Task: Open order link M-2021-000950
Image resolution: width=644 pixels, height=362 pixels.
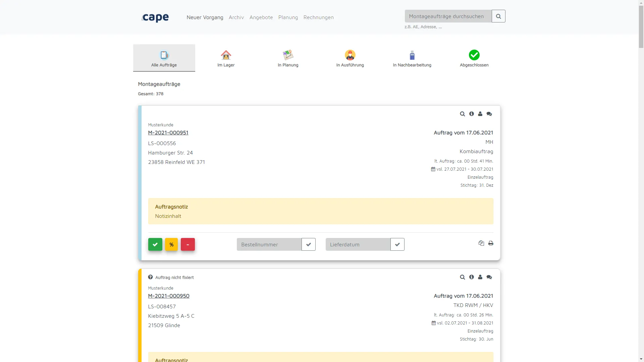Action: [169, 296]
